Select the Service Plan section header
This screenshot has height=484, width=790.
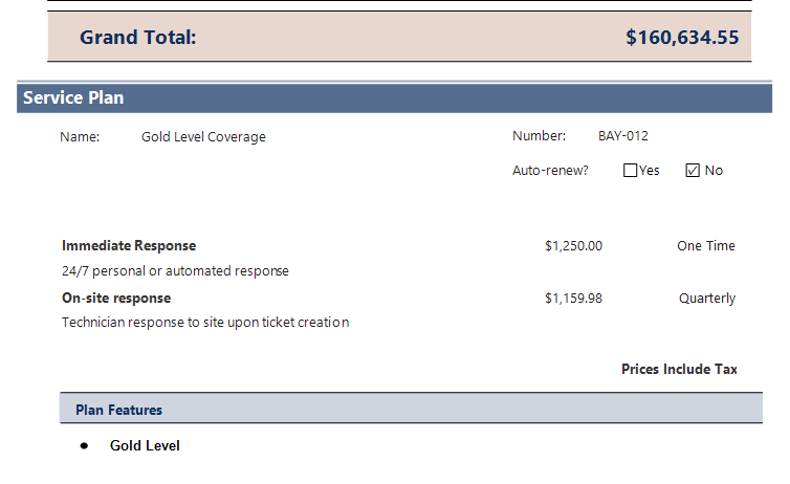74,98
